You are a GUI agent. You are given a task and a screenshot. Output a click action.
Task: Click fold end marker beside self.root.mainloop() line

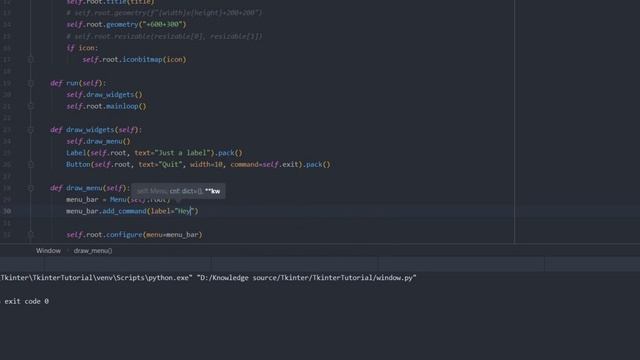[x=31, y=106]
